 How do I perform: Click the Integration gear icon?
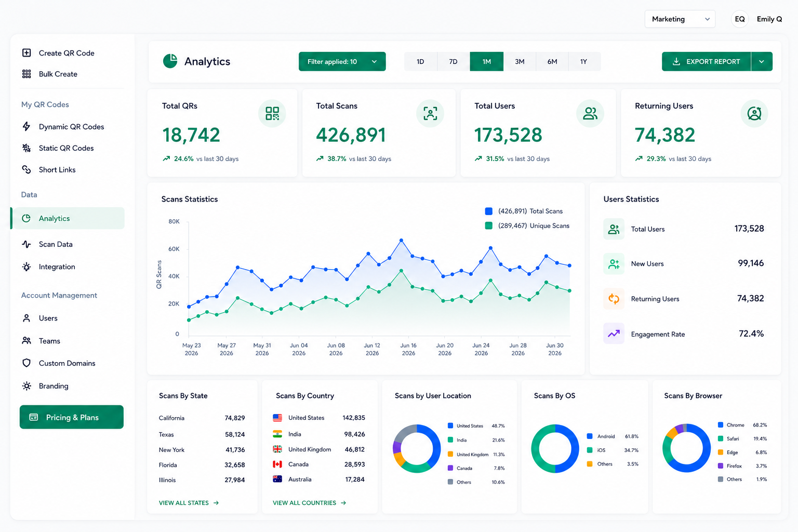pos(26,267)
